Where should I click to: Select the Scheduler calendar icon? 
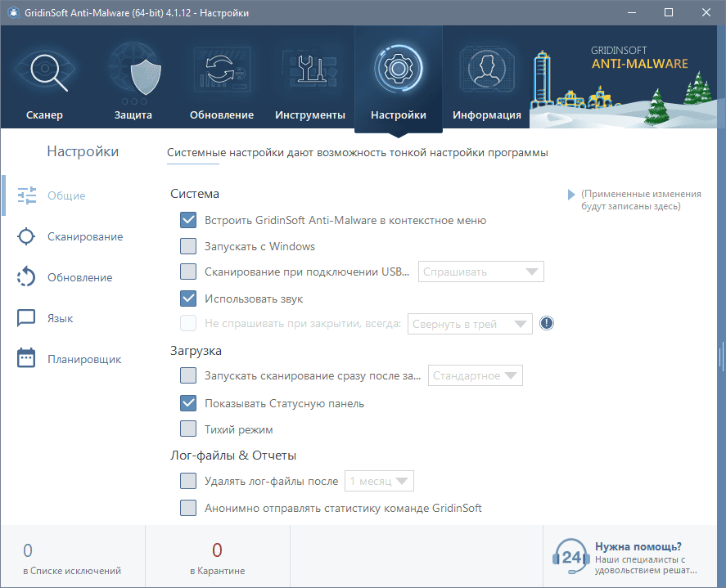(x=26, y=358)
